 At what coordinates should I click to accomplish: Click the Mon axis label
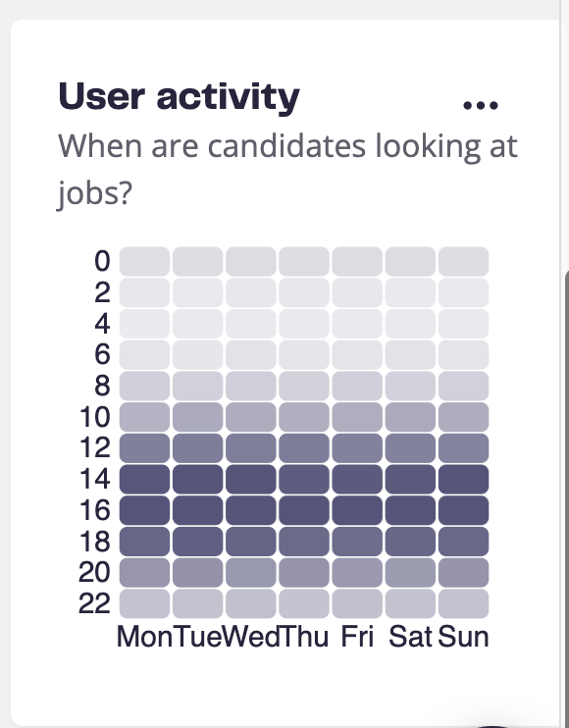point(144,636)
